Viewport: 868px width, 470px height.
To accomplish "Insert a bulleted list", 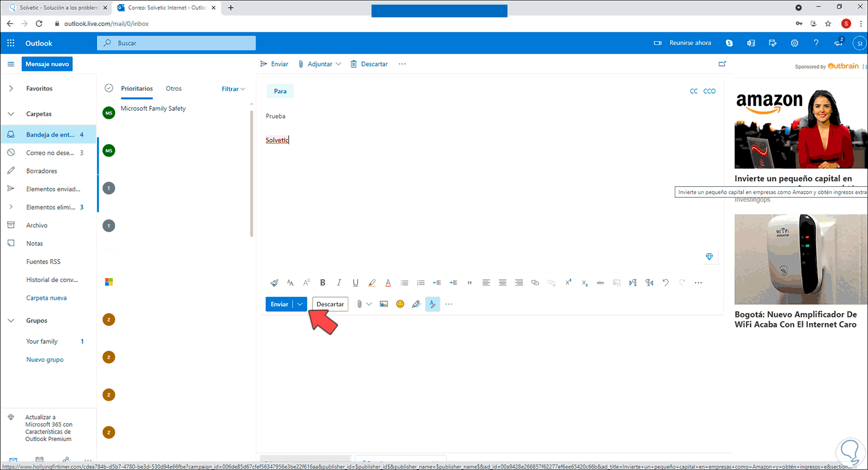I will pos(404,283).
